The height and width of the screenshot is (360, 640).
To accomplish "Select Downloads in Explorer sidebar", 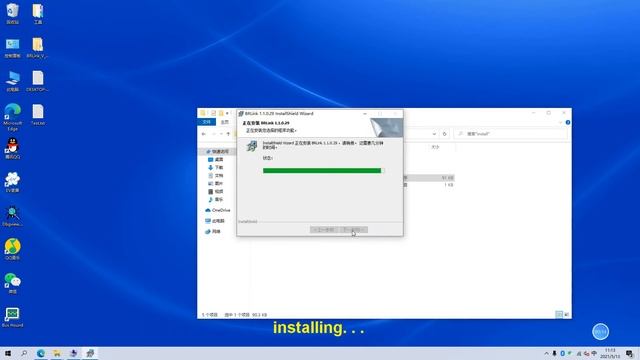I will [x=216, y=167].
